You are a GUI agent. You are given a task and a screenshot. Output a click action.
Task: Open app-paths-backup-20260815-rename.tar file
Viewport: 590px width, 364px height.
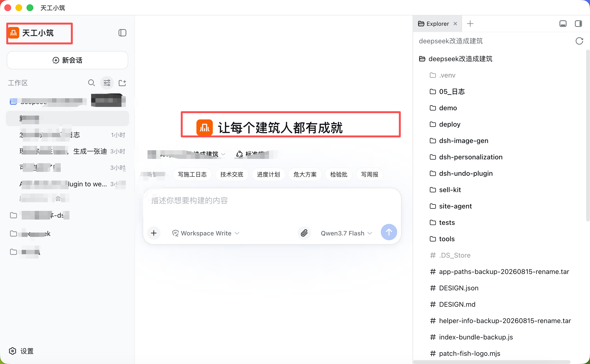pyautogui.click(x=499, y=272)
